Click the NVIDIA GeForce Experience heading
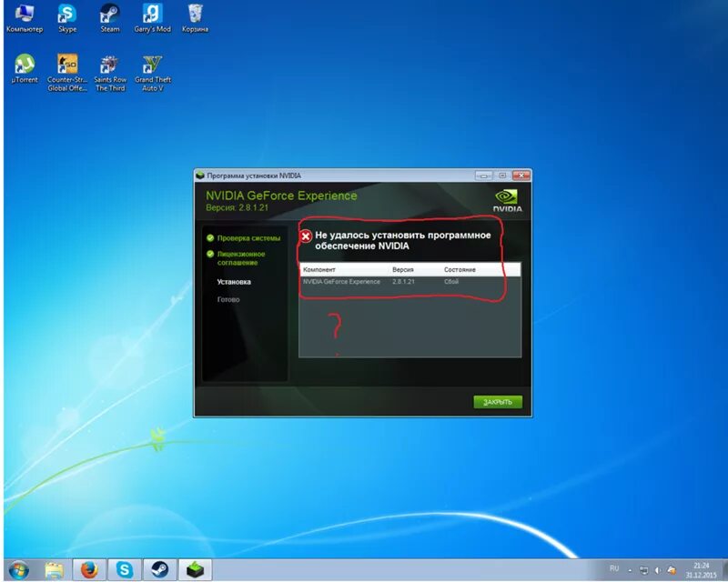 click(281, 196)
